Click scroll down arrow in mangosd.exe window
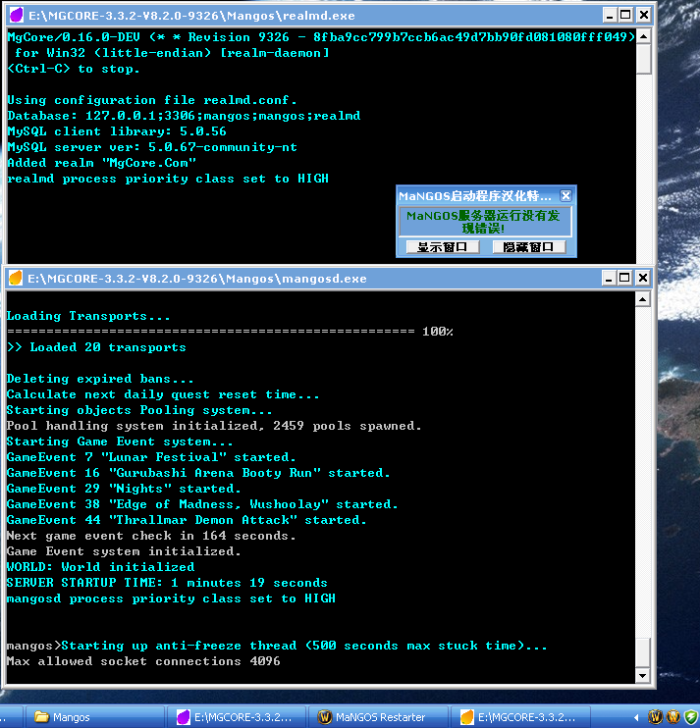 tap(642, 676)
